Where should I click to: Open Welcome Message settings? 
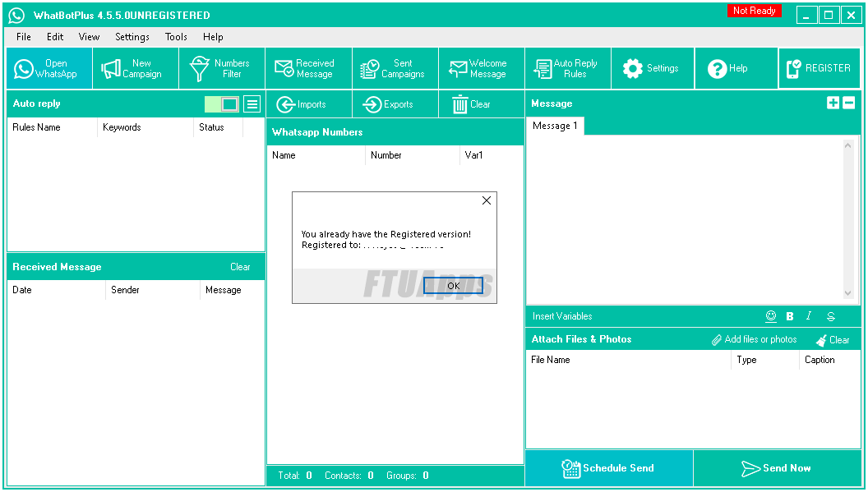(x=482, y=69)
